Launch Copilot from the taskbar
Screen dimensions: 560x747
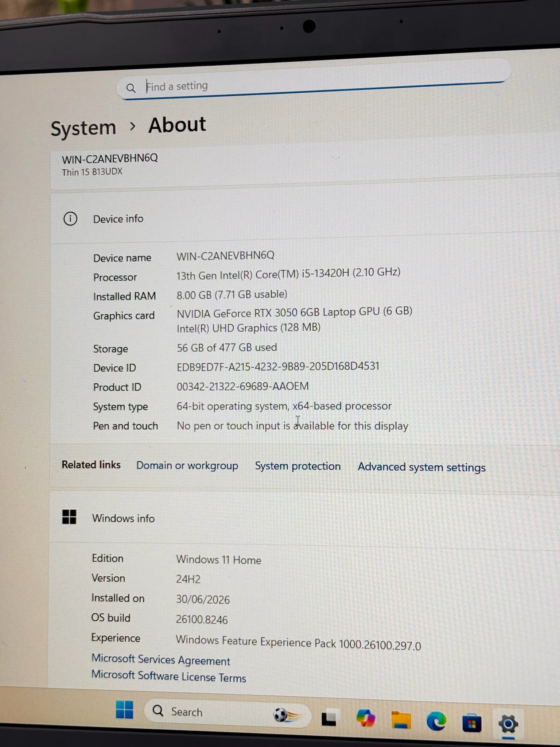(366, 718)
